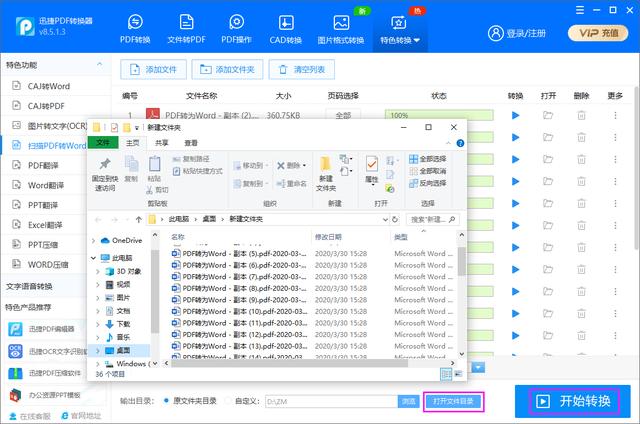Click Explorer help question icon

460,143
